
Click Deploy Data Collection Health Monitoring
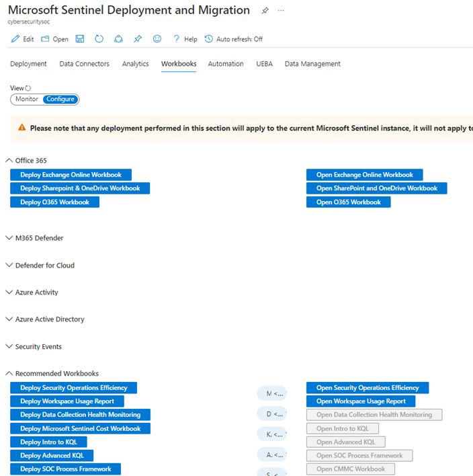81,415
